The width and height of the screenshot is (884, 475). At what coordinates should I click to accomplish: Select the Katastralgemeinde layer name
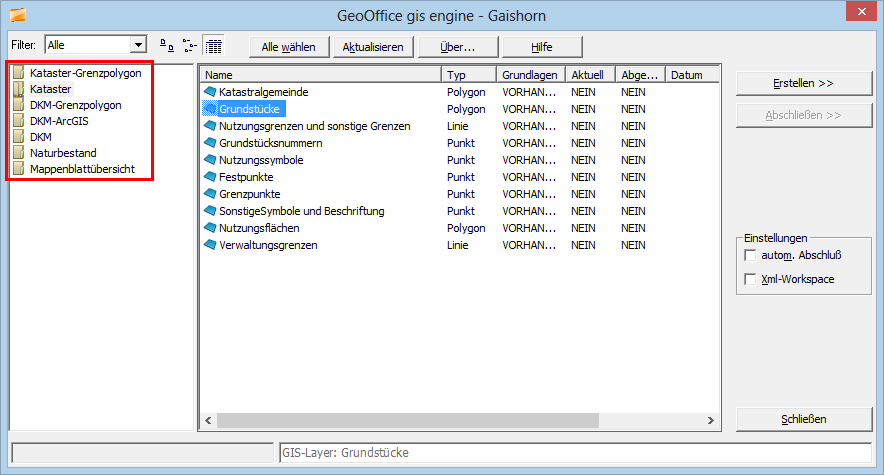point(263,92)
